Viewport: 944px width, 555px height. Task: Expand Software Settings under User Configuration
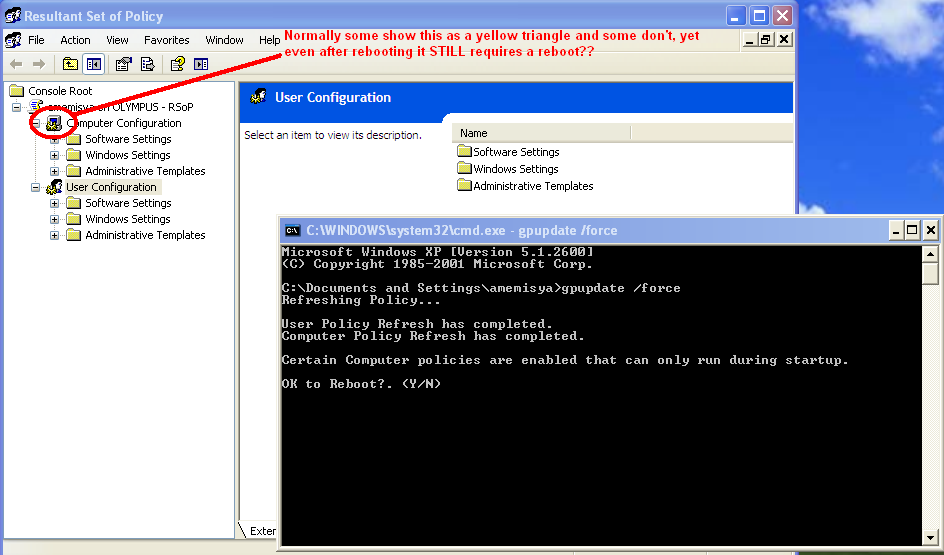[54, 203]
